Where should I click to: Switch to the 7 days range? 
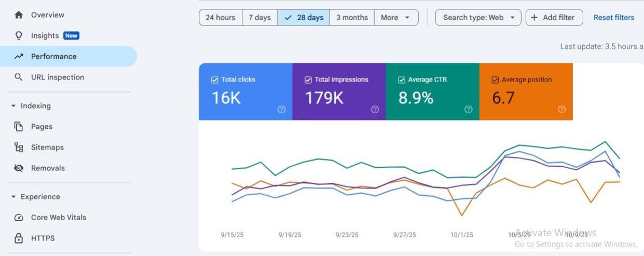tap(259, 17)
